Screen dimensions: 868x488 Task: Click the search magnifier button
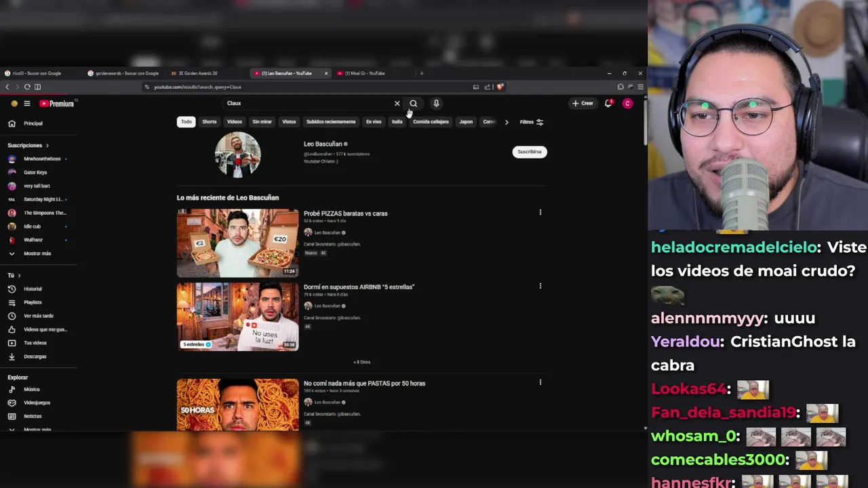tap(413, 104)
